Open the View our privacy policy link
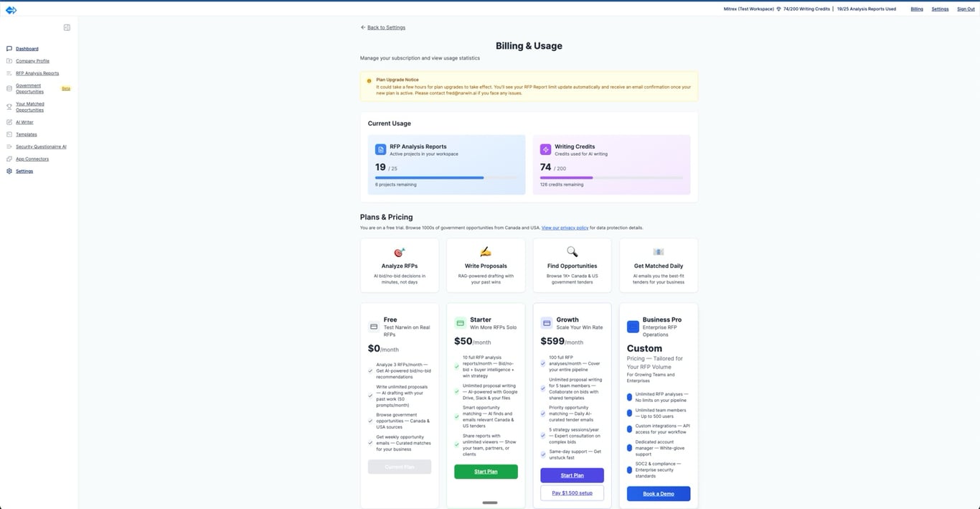 (x=565, y=228)
